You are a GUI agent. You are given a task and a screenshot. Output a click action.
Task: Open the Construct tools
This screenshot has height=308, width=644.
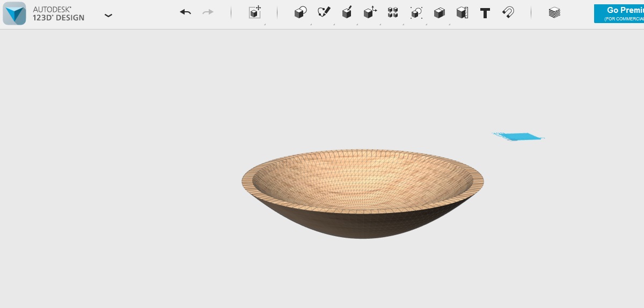(x=347, y=12)
